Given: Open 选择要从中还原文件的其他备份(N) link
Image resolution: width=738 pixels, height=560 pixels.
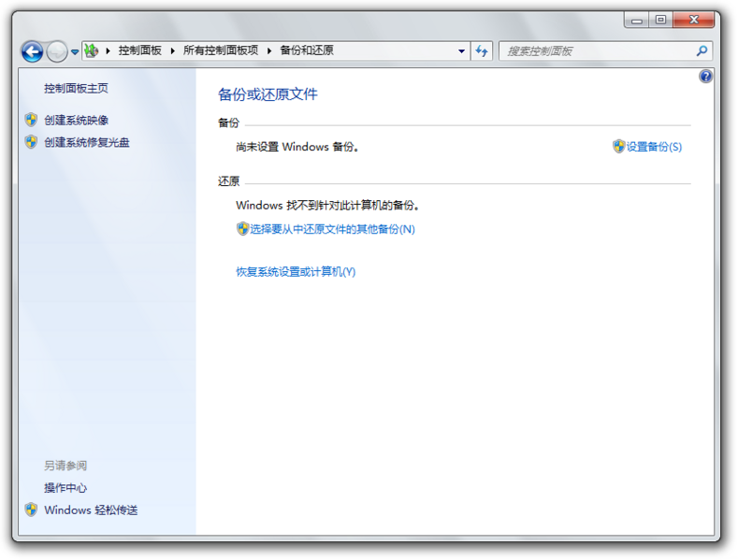Looking at the screenshot, I should pyautogui.click(x=332, y=229).
